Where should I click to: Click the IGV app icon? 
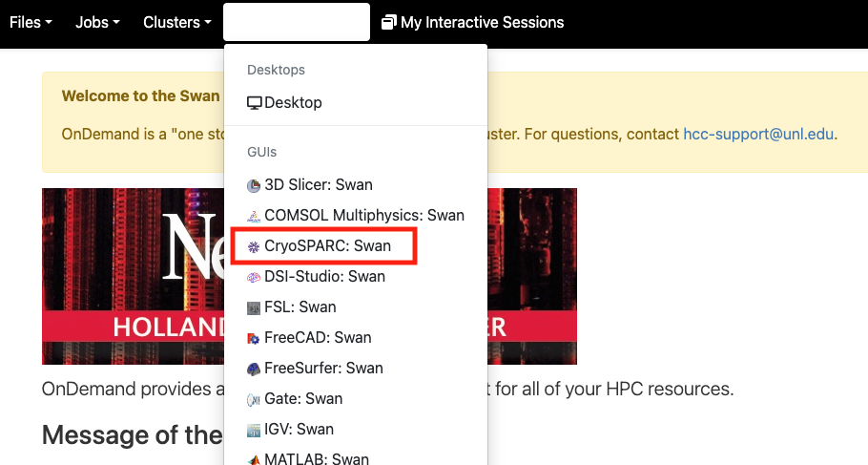(x=254, y=430)
